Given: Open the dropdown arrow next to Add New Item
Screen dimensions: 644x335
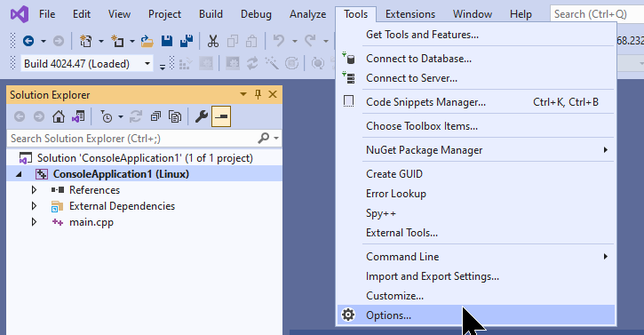Looking at the screenshot, I should pos(131,41).
